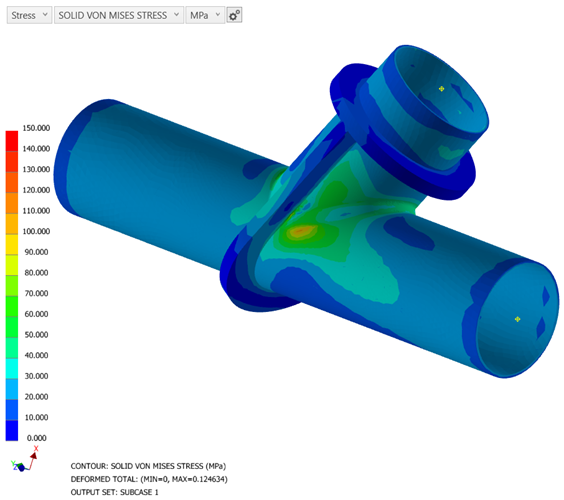Click the orange peak stress hotspot on the model

click(x=301, y=232)
